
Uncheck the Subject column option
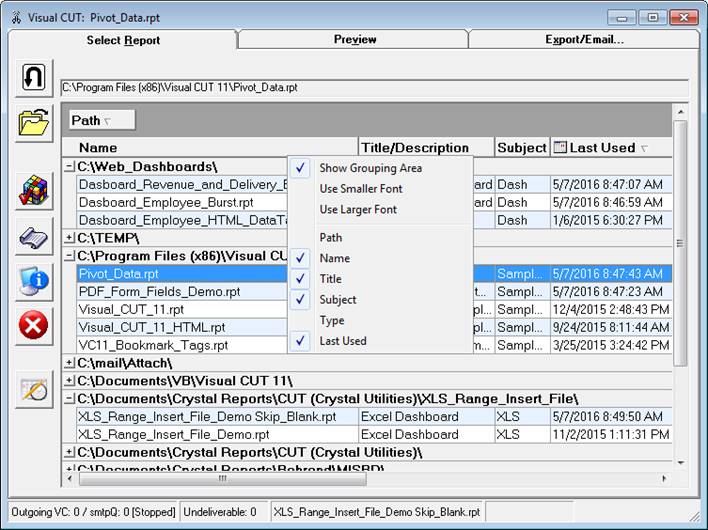click(x=380, y=300)
